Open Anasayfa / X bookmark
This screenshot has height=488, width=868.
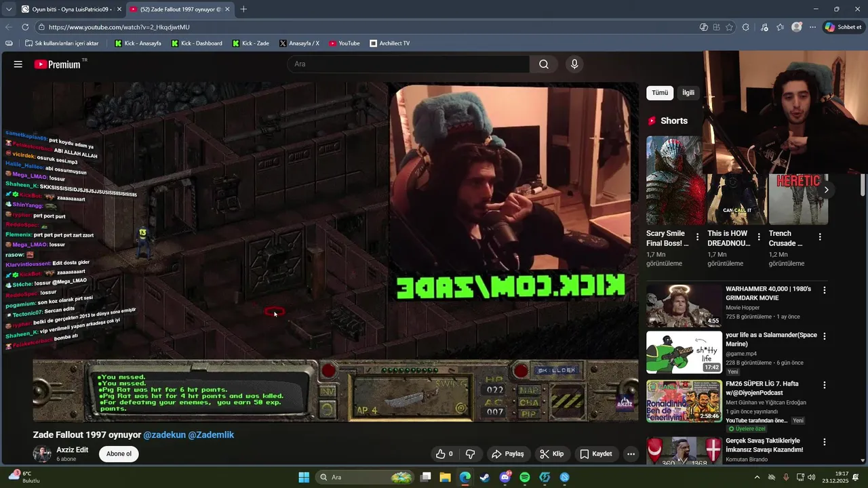tap(299, 43)
